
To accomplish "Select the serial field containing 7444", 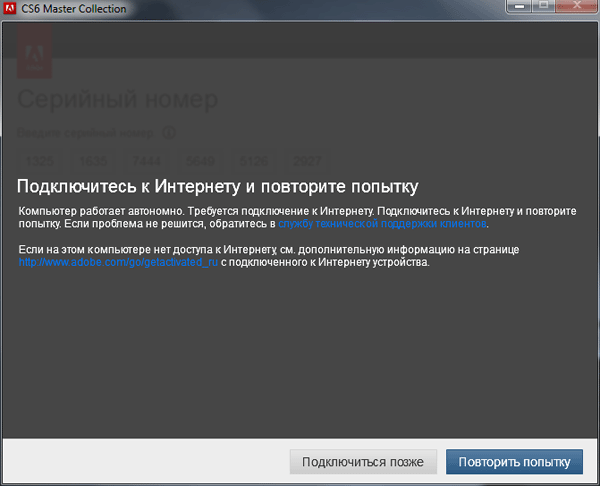I will point(147,161).
